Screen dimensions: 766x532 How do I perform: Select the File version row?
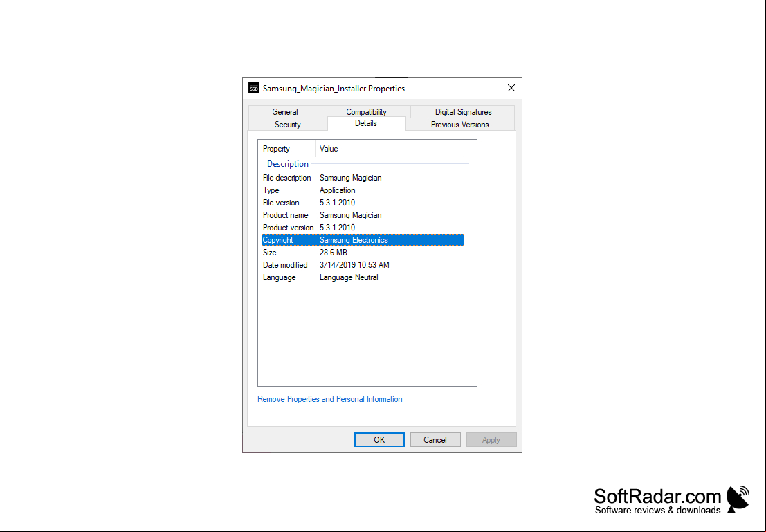(x=363, y=203)
